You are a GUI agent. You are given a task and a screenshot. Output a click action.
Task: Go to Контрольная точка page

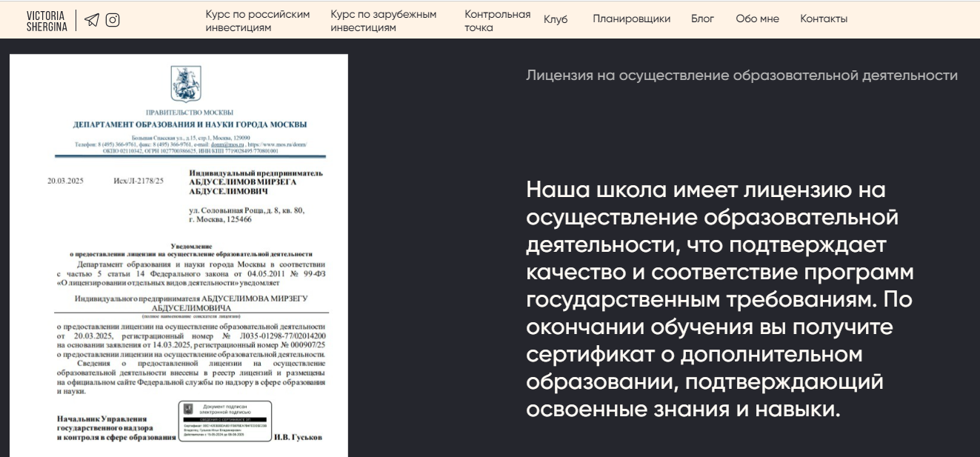coord(498,21)
